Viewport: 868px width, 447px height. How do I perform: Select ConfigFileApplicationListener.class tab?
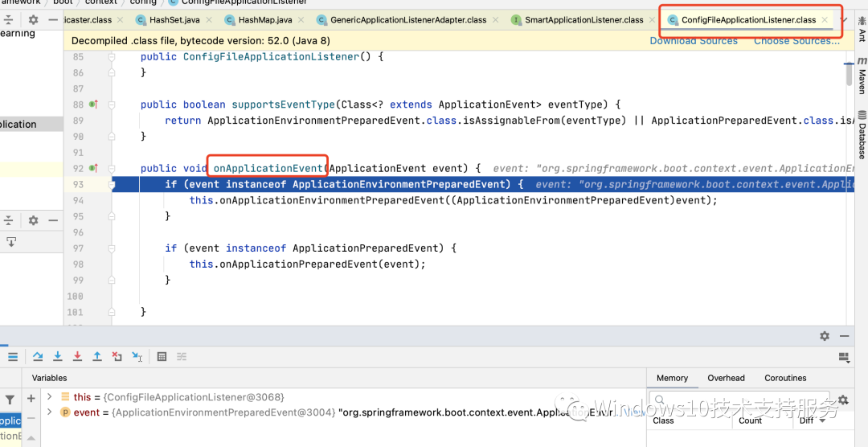point(748,20)
